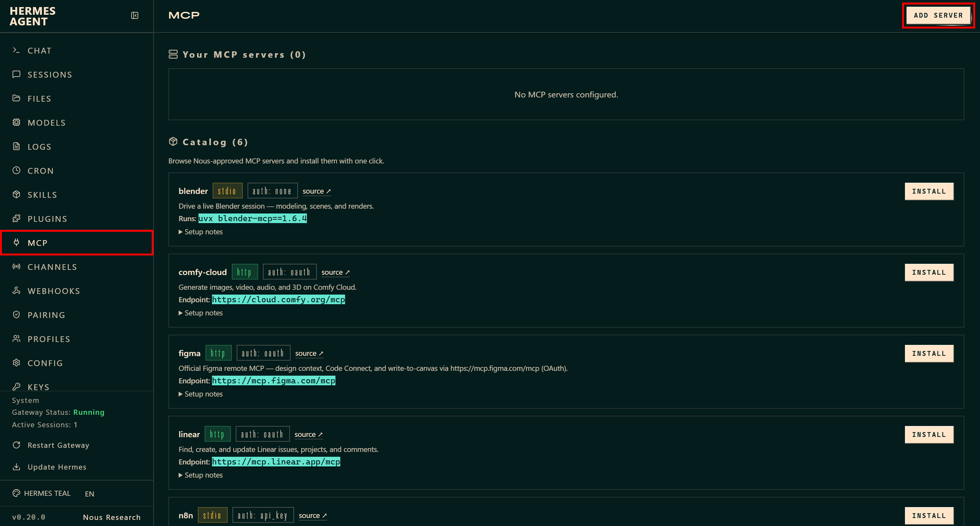Screen dimensions: 980x526
Task: Install the n8n MCP server
Action: pos(929,516)
